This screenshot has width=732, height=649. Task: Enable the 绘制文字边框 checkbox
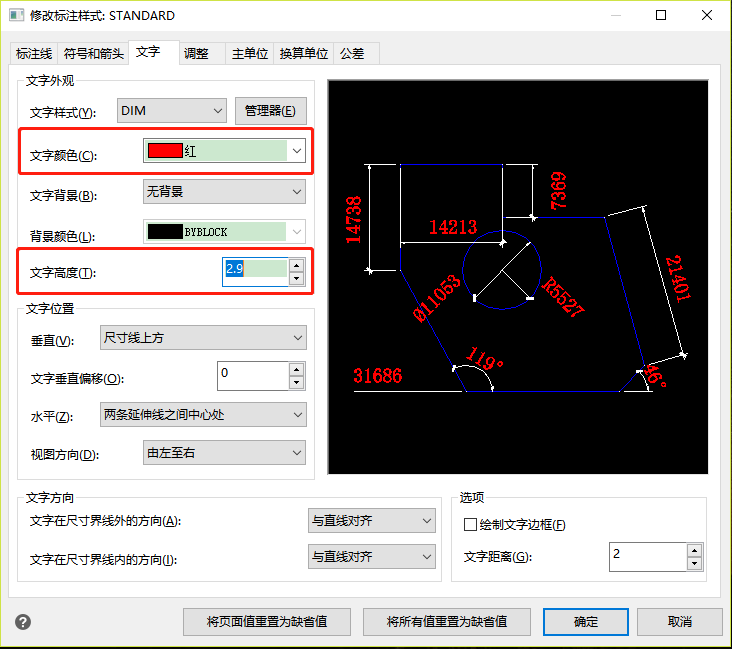click(470, 525)
